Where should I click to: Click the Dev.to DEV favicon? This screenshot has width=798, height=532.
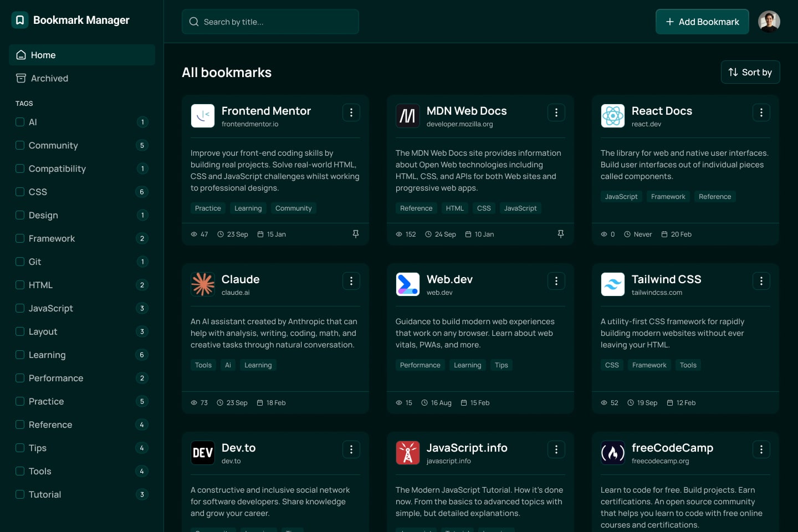pyautogui.click(x=203, y=453)
